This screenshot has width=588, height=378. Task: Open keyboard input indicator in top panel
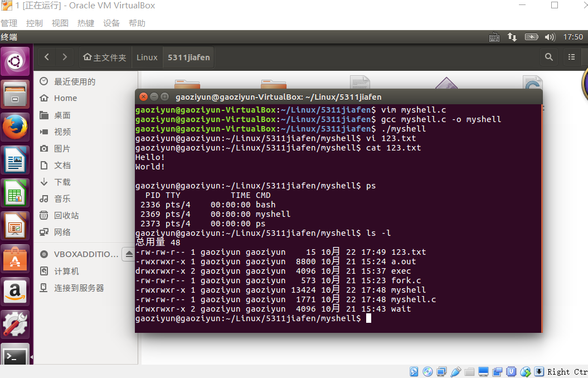494,37
